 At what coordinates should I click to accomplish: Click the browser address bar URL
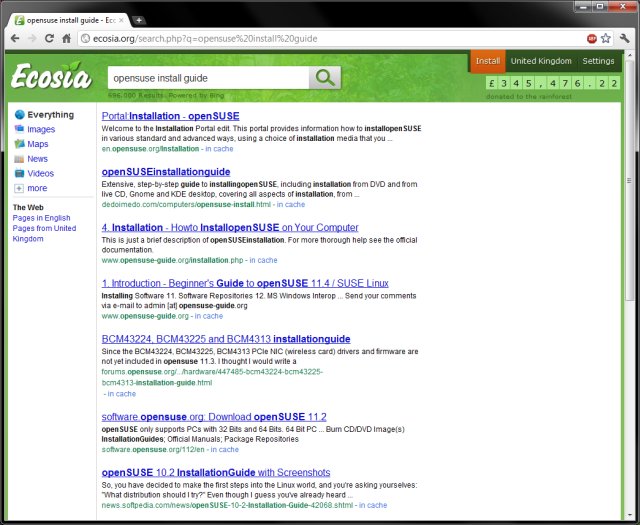[205, 38]
